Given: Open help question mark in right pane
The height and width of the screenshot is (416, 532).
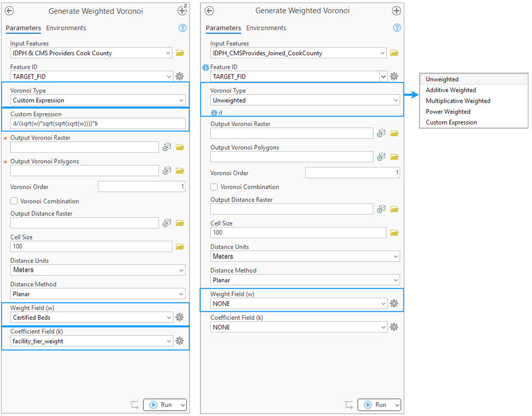Looking at the screenshot, I should pyautogui.click(x=397, y=28).
